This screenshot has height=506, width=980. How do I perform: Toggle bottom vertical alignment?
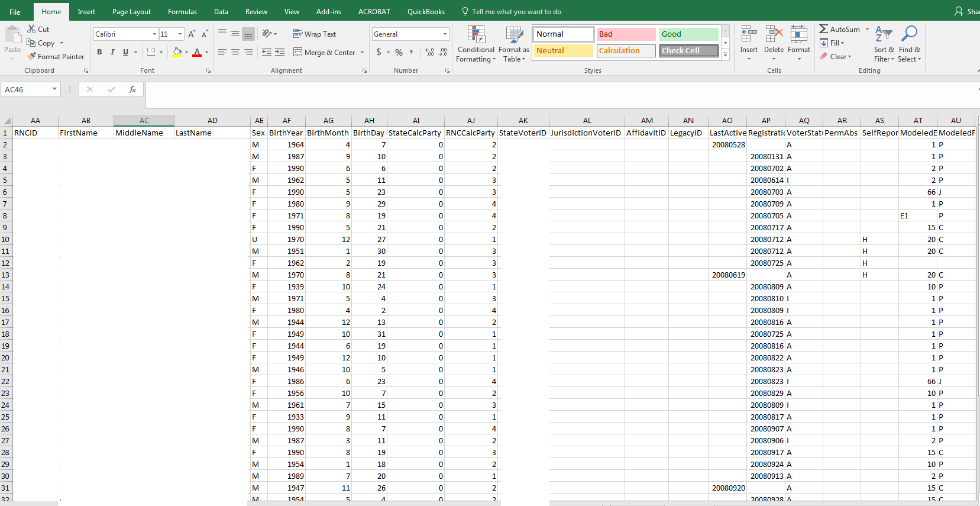point(248,34)
